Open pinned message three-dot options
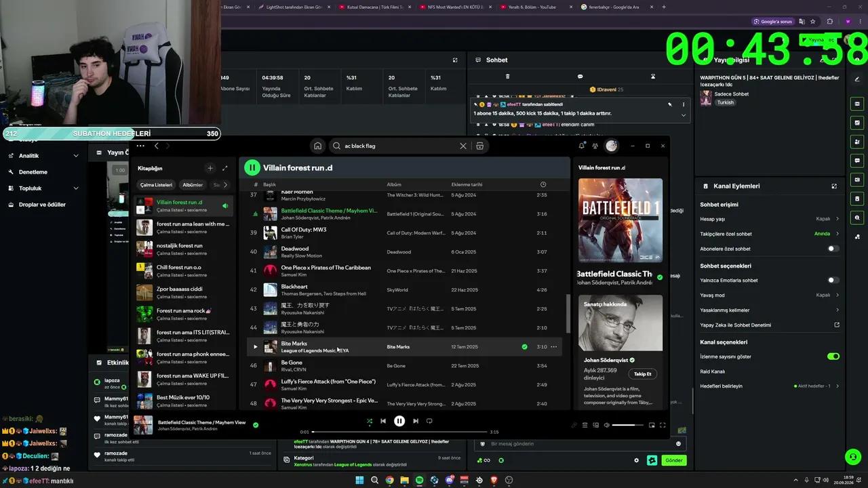The width and height of the screenshot is (868, 488). [x=683, y=104]
